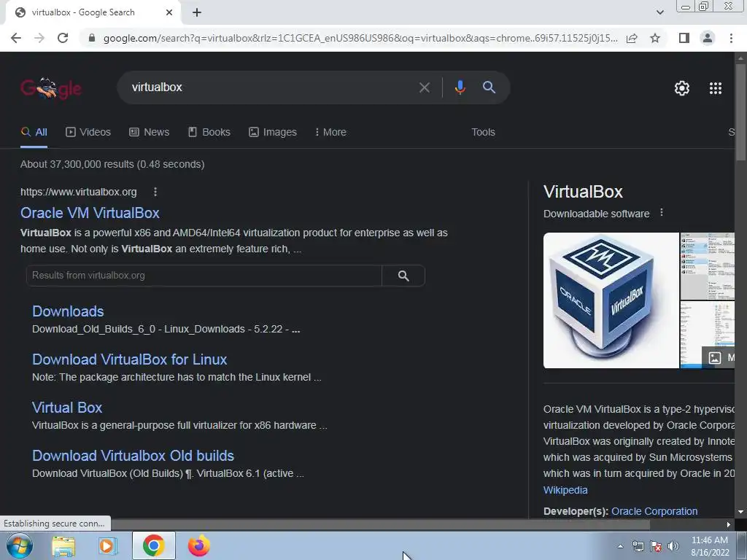Image resolution: width=747 pixels, height=560 pixels.
Task: Select the All results tab
Action: coord(34,132)
